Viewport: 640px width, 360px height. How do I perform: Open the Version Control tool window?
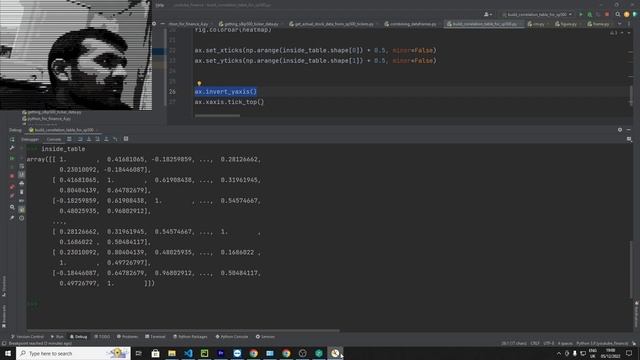click(27, 337)
